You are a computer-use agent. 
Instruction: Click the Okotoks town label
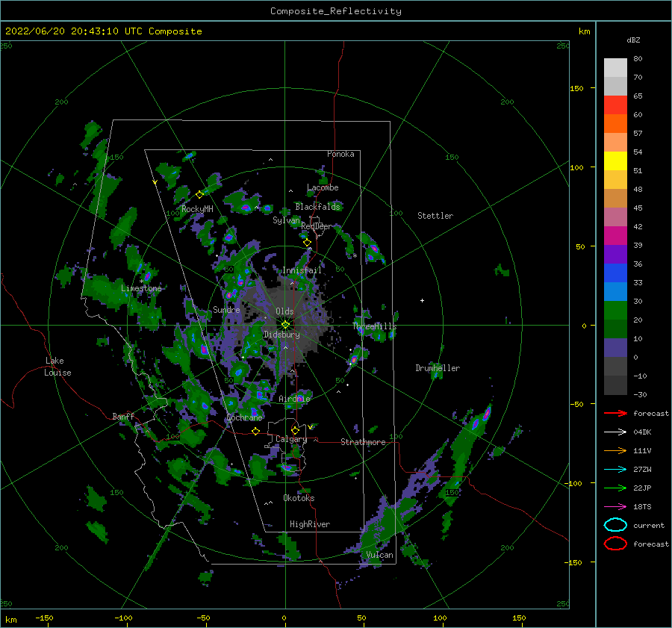point(299,498)
